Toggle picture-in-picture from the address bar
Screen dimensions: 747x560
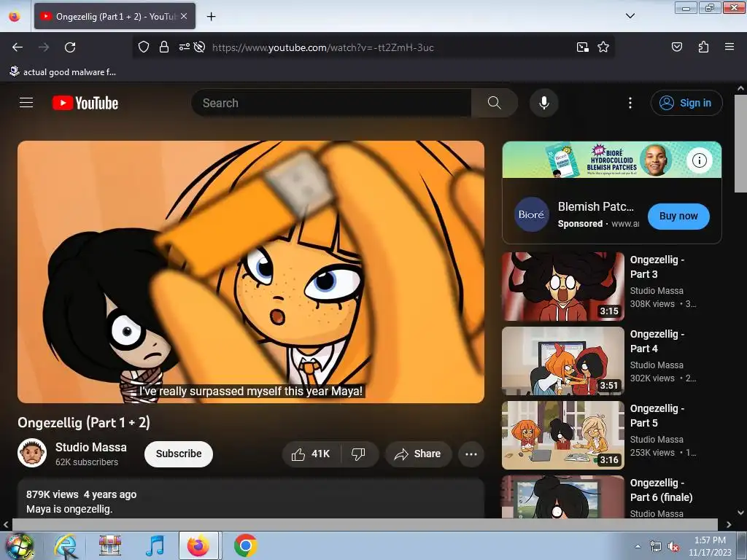pos(582,47)
